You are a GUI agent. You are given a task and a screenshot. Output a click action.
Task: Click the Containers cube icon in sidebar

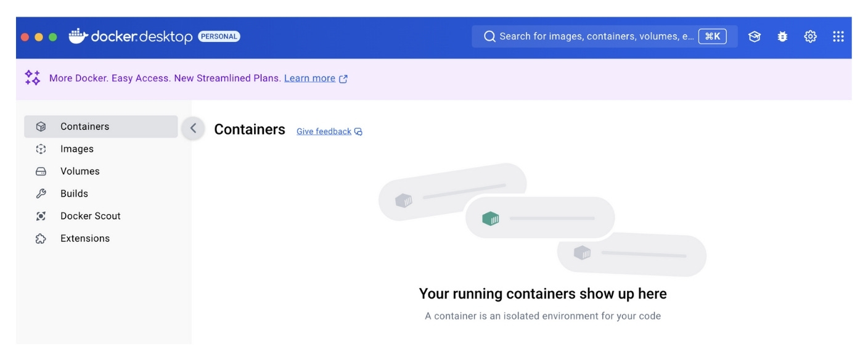tap(41, 126)
